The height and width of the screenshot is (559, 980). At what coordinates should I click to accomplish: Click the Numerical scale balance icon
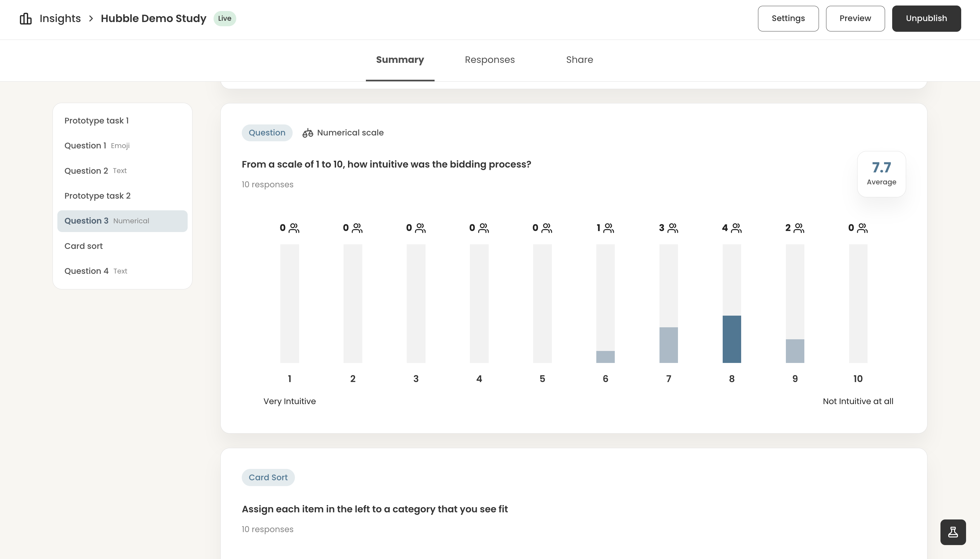(x=308, y=133)
